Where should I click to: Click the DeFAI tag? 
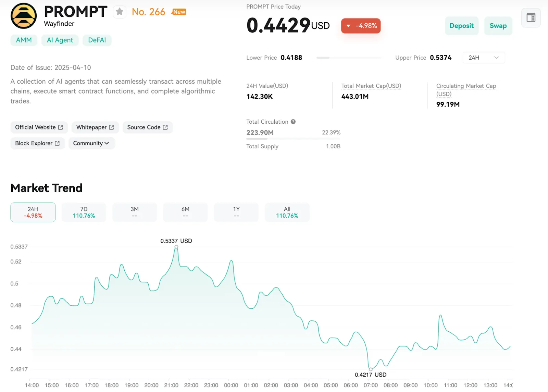coord(97,40)
